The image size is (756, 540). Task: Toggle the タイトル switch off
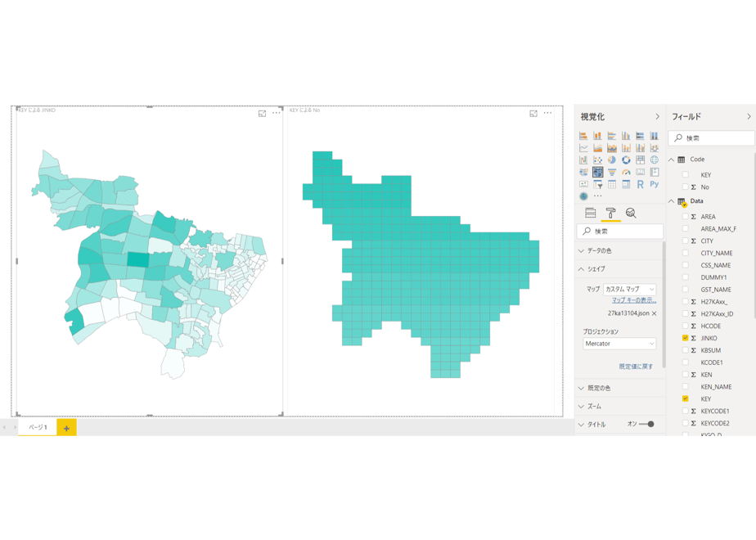click(x=646, y=425)
